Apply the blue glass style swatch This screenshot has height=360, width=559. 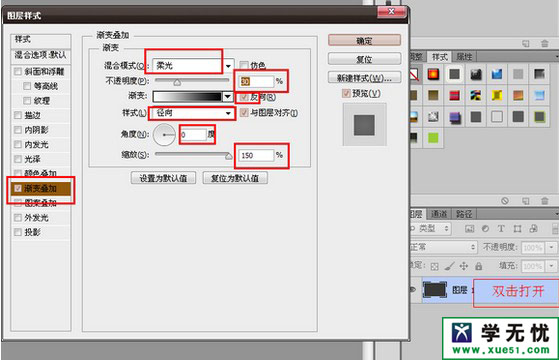coord(497,74)
